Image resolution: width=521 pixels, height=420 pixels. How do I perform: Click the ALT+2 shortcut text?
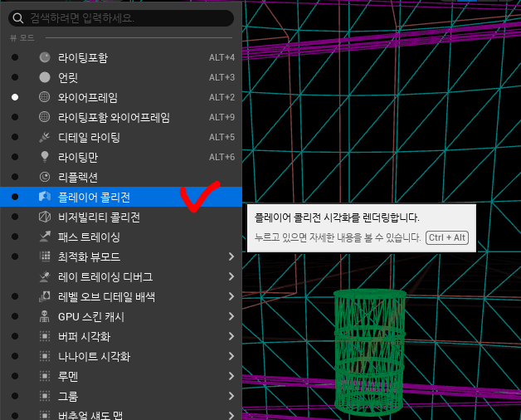point(222,97)
